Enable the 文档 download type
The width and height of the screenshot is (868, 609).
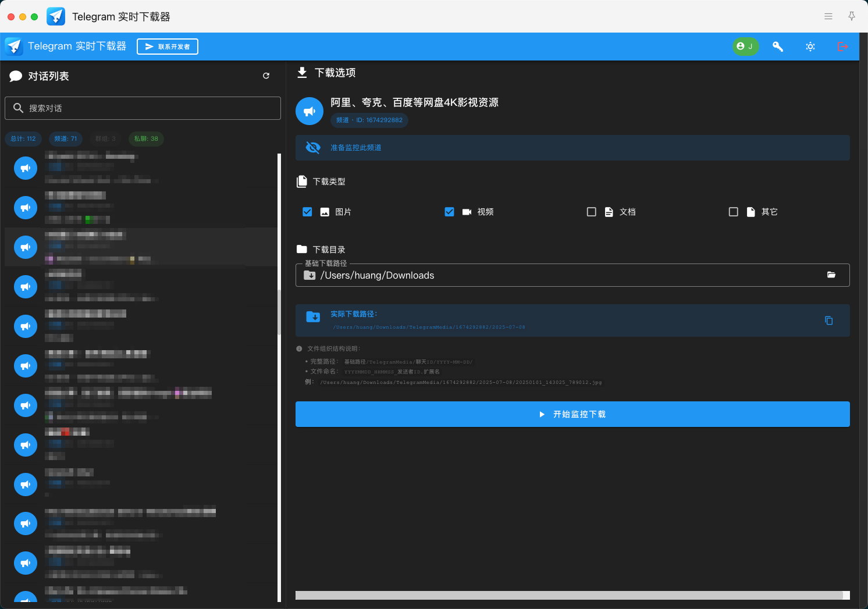point(592,212)
